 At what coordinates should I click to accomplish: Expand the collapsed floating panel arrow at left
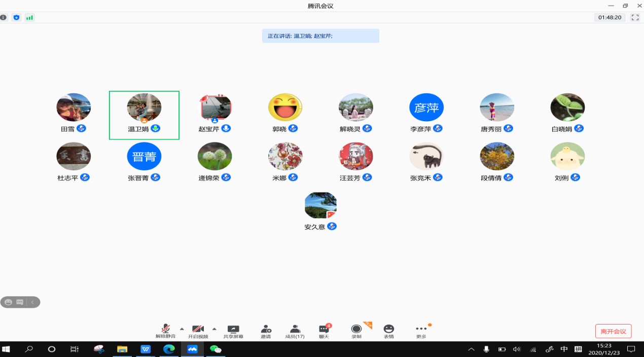[x=33, y=302]
